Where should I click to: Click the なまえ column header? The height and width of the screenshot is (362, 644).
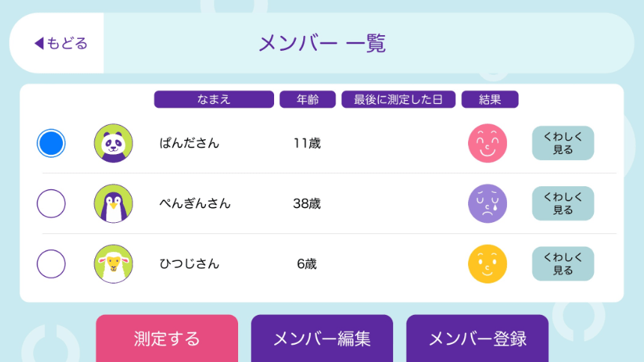coord(214,99)
